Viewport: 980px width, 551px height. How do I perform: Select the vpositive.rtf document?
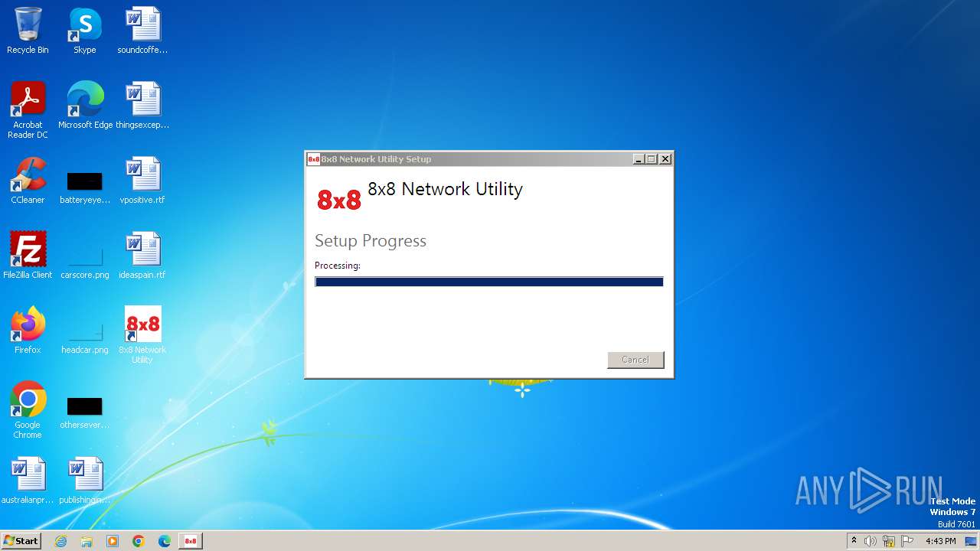pos(142,181)
